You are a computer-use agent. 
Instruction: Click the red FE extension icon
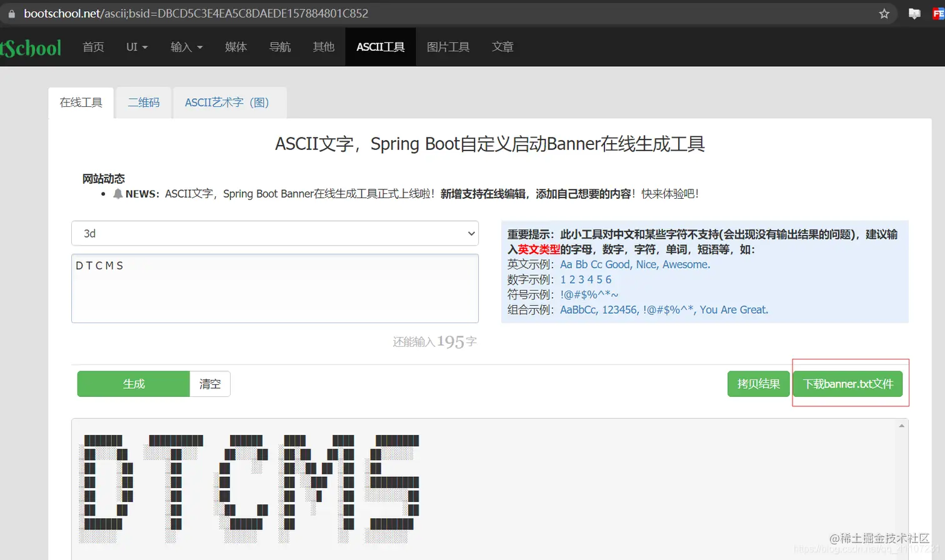pos(938,14)
